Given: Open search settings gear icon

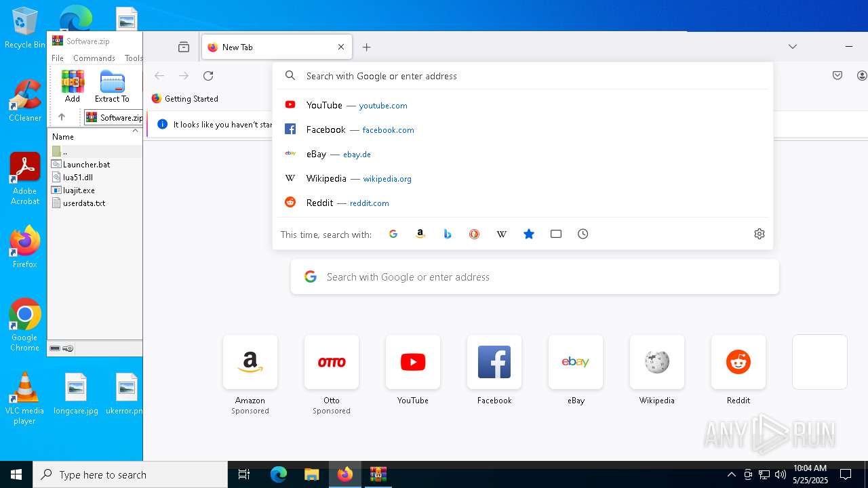Looking at the screenshot, I should (x=759, y=234).
